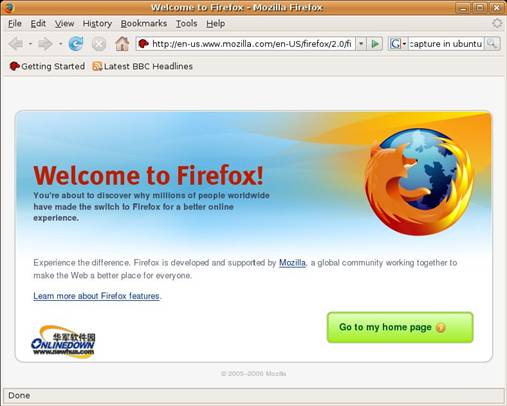Image resolution: width=507 pixels, height=406 pixels.
Task: Open the Help menu
Action: pyautogui.click(x=215, y=24)
